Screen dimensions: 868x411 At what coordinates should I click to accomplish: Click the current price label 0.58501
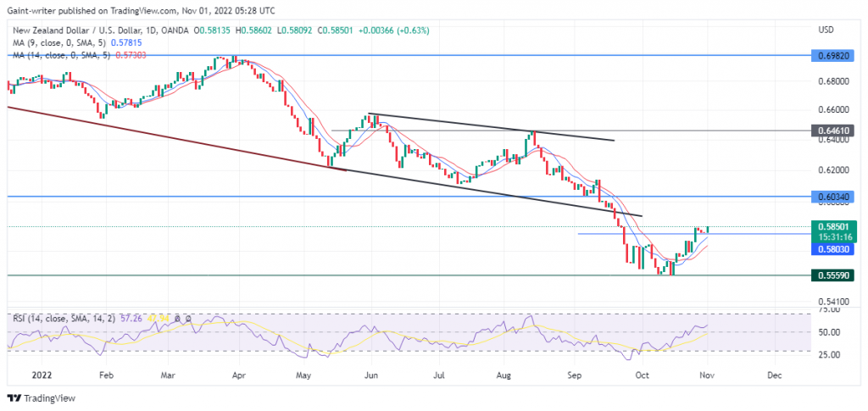(x=834, y=226)
